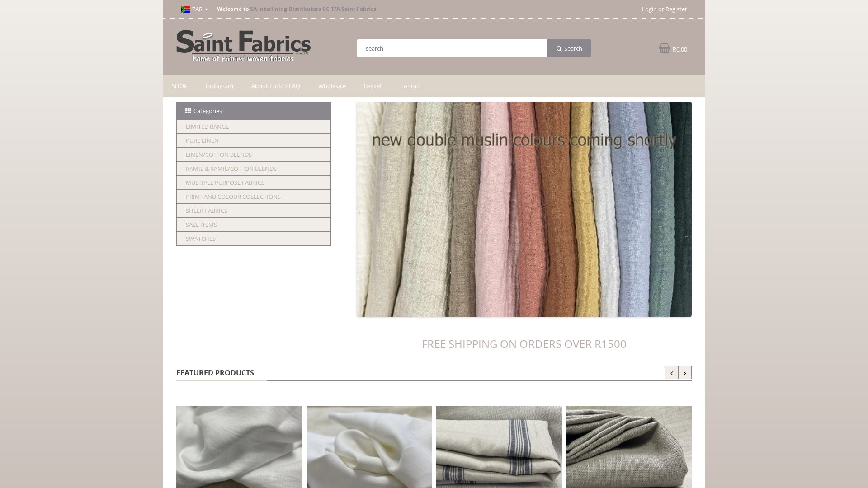868x488 pixels.
Task: Click the Register link
Action: click(676, 9)
